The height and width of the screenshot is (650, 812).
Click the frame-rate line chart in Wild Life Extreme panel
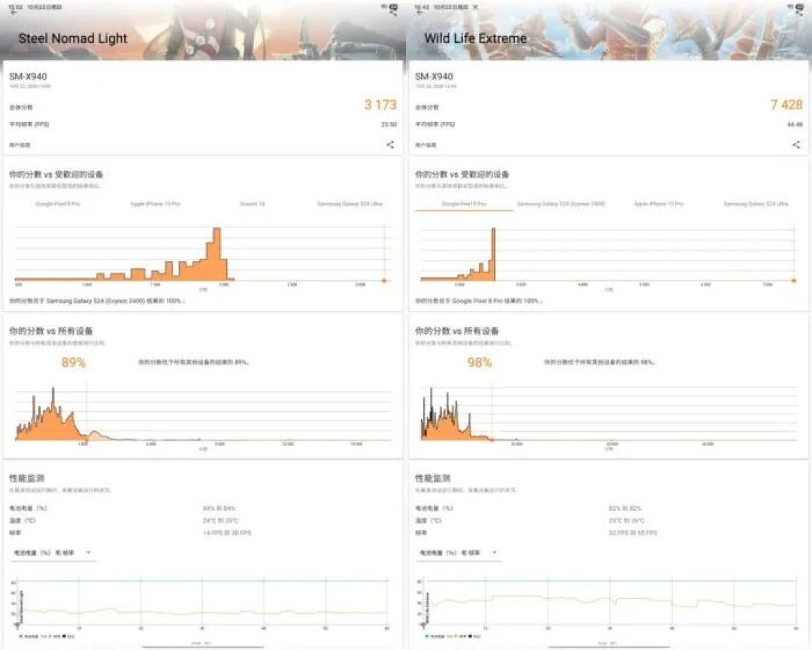click(x=607, y=604)
